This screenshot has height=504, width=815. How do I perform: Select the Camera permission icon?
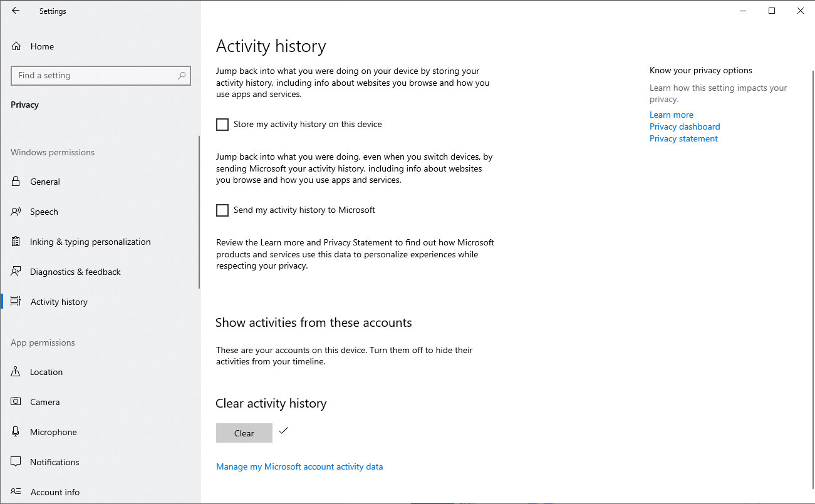(x=16, y=402)
